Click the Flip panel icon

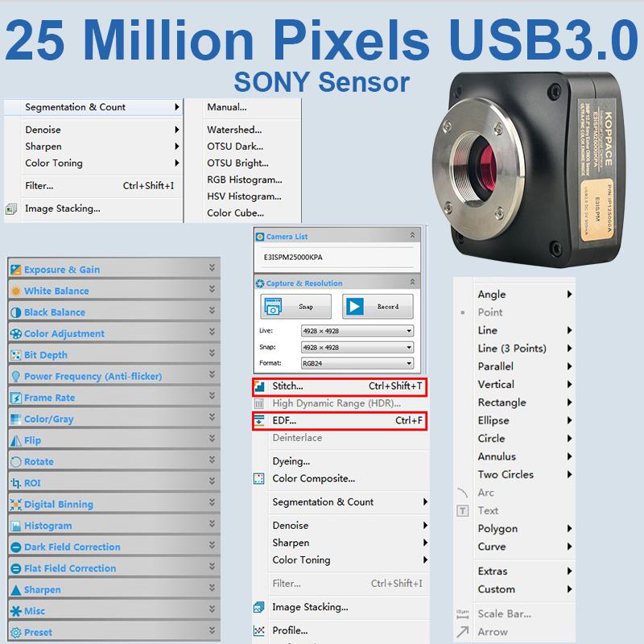pyautogui.click(x=16, y=440)
